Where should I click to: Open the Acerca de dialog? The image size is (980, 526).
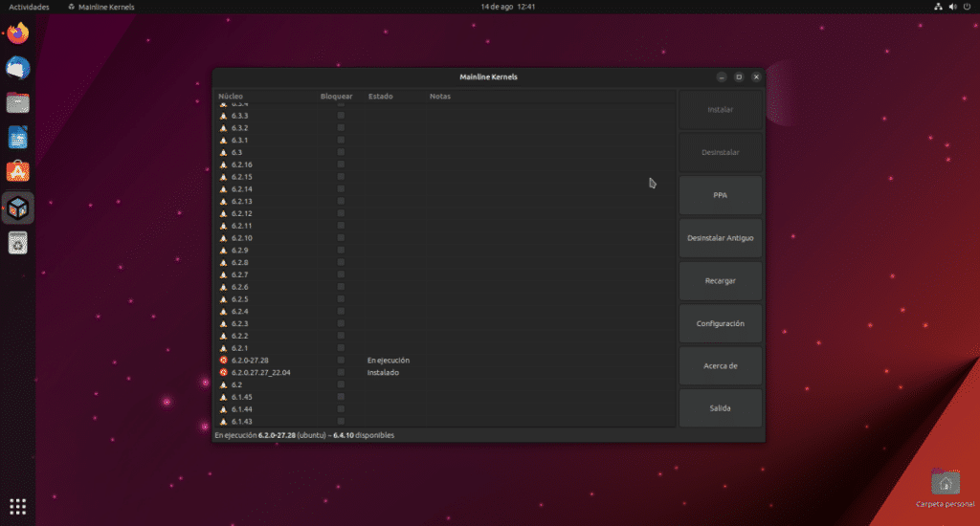720,366
